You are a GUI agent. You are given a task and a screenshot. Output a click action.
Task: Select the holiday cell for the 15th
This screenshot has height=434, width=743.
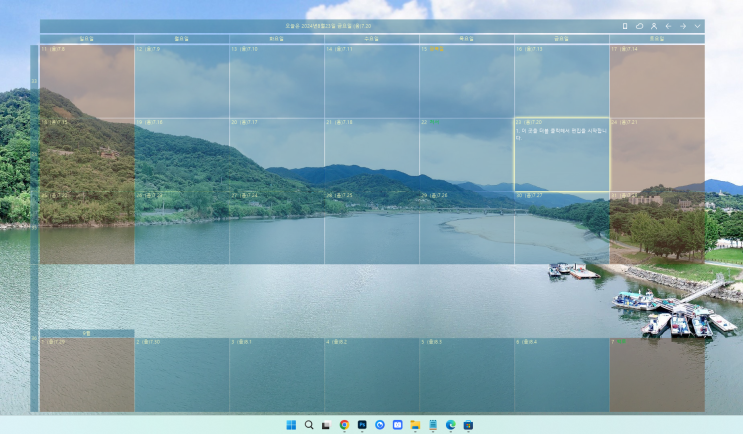pos(467,81)
